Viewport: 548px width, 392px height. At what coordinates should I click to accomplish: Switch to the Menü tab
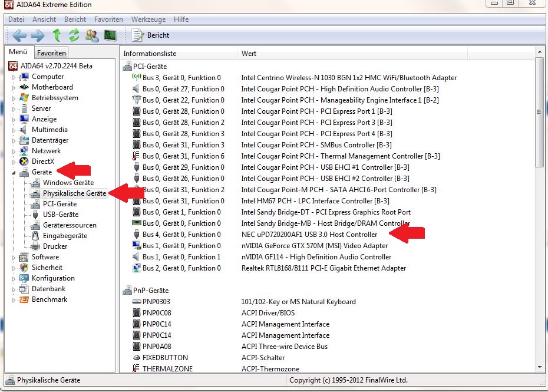[x=18, y=52]
